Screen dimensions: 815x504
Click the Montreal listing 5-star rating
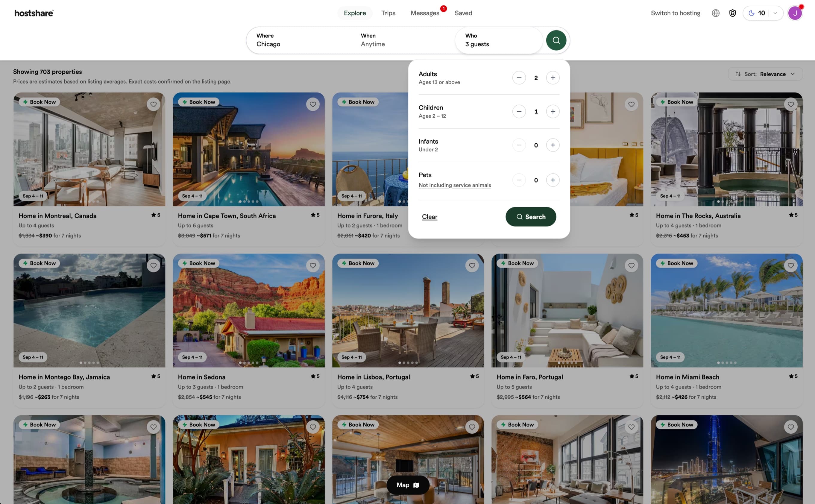(156, 215)
